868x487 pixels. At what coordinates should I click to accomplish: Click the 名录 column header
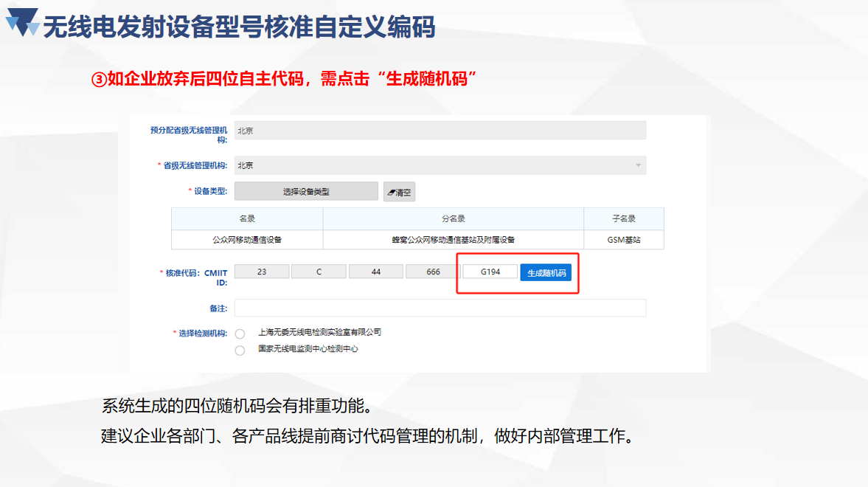coord(247,219)
